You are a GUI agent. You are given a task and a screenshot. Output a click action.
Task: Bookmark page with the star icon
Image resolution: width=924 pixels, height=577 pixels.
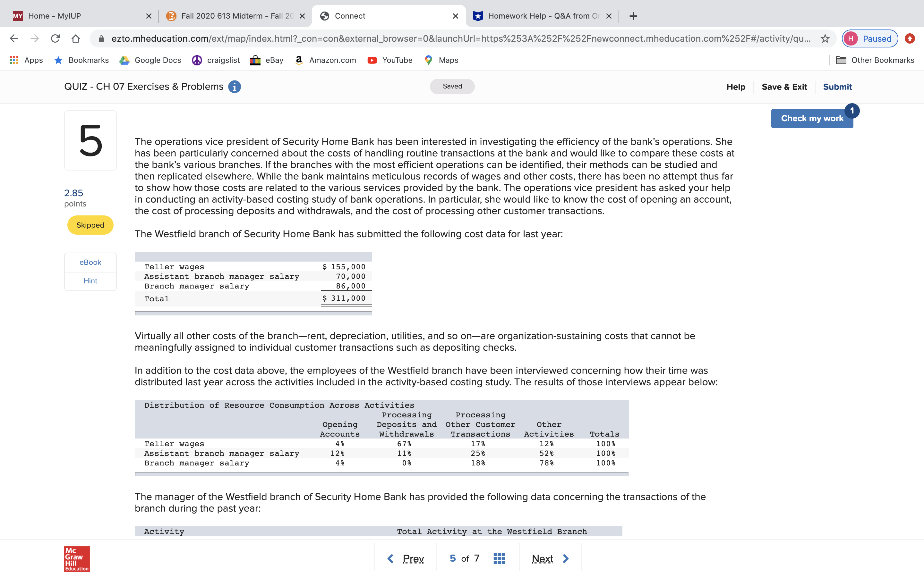pyautogui.click(x=825, y=38)
